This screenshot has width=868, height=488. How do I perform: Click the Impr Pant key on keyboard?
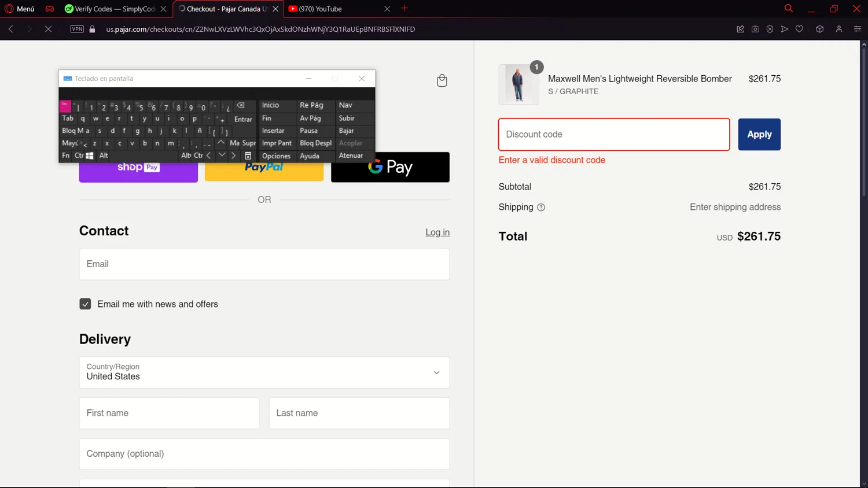277,143
